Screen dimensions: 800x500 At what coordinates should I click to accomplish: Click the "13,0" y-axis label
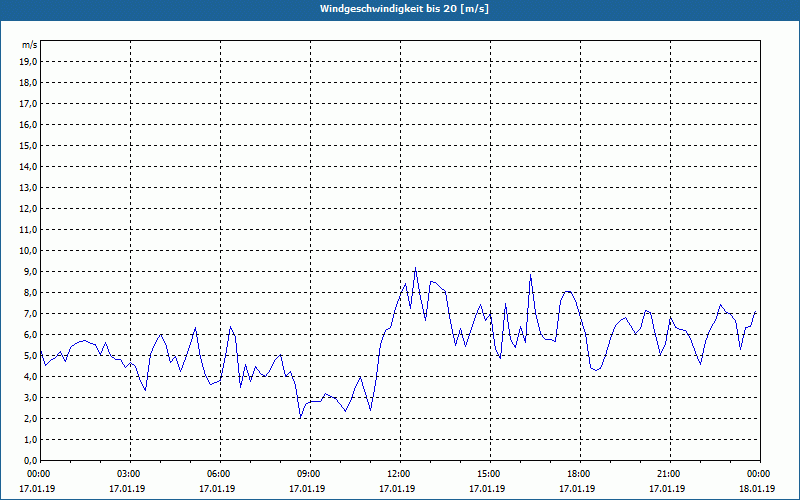tap(28, 188)
